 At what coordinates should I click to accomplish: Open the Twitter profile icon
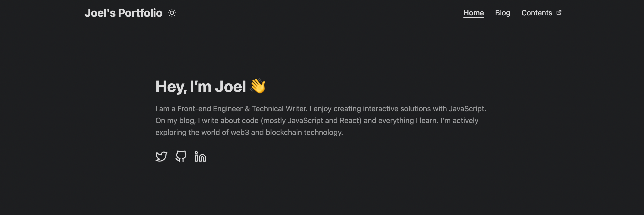tap(161, 157)
